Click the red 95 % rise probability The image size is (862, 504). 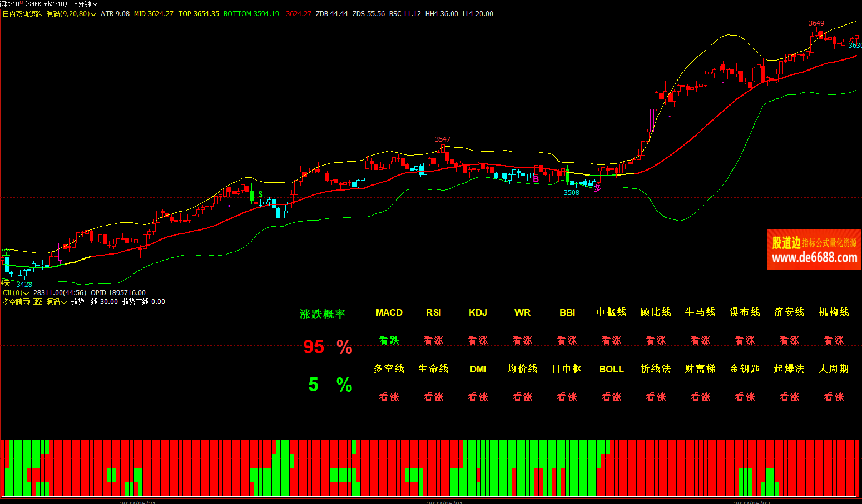[328, 347]
